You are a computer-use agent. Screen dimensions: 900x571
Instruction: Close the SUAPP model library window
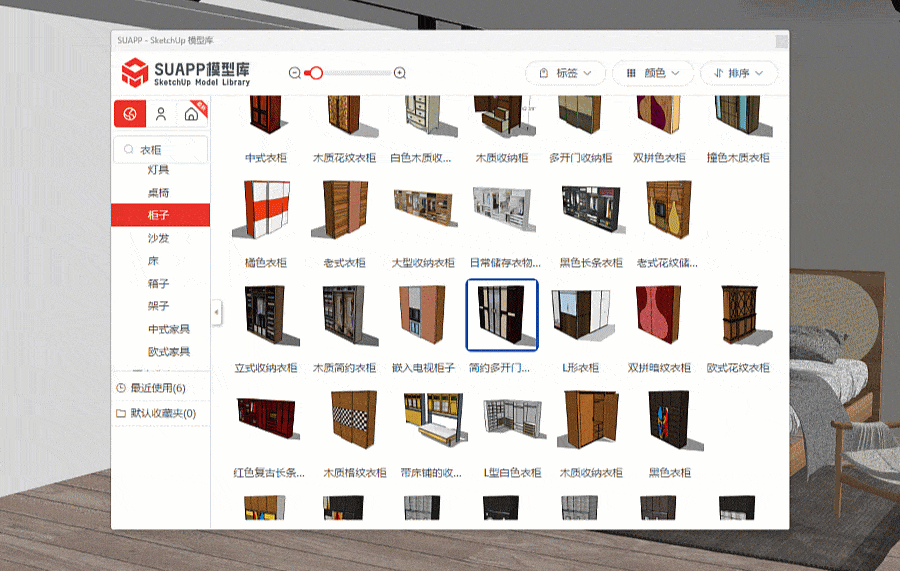pos(782,41)
